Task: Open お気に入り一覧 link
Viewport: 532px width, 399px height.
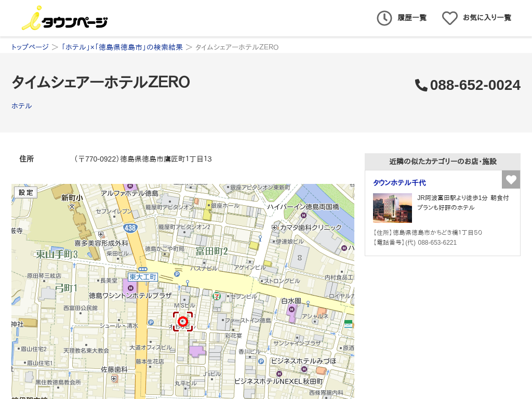Action: pyautogui.click(x=487, y=18)
